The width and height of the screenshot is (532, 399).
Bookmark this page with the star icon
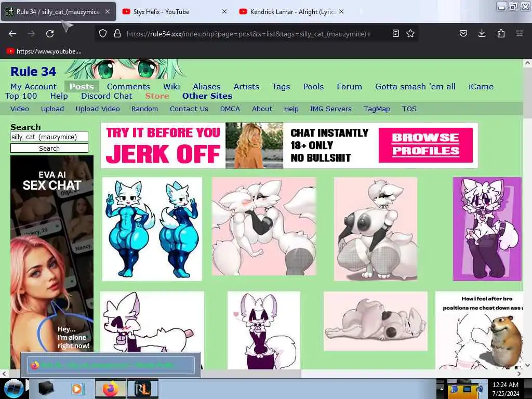tap(410, 33)
